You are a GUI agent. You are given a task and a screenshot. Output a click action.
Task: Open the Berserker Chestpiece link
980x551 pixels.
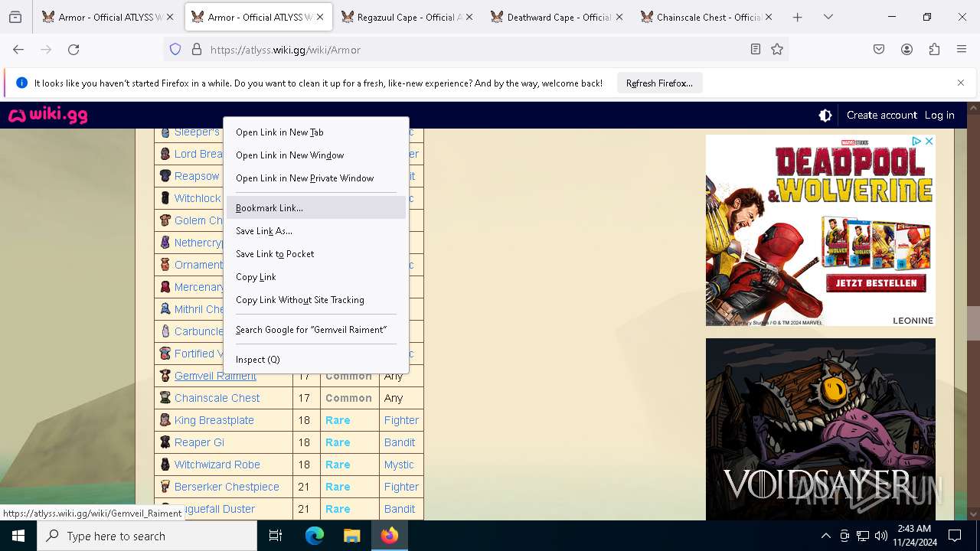tap(227, 487)
